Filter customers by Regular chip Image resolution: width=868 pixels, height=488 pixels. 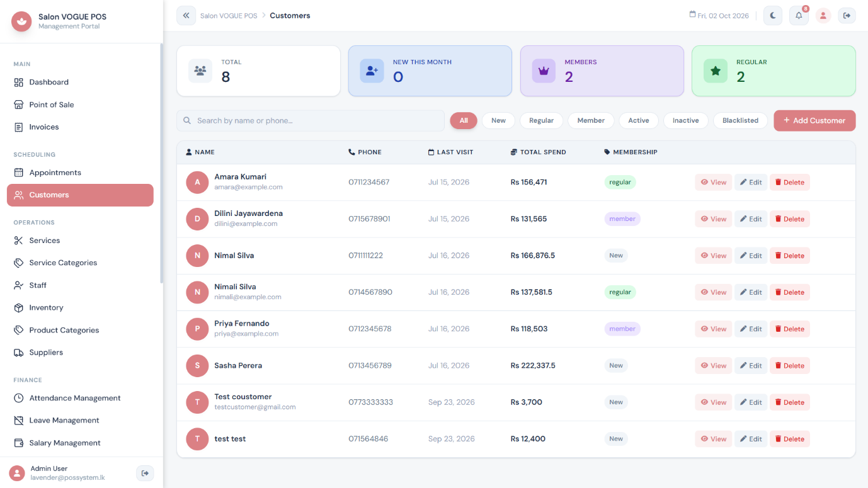point(541,120)
